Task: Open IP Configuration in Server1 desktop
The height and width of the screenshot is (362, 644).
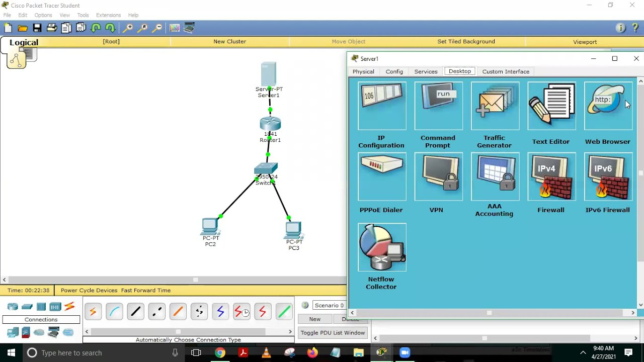Action: coord(382,106)
